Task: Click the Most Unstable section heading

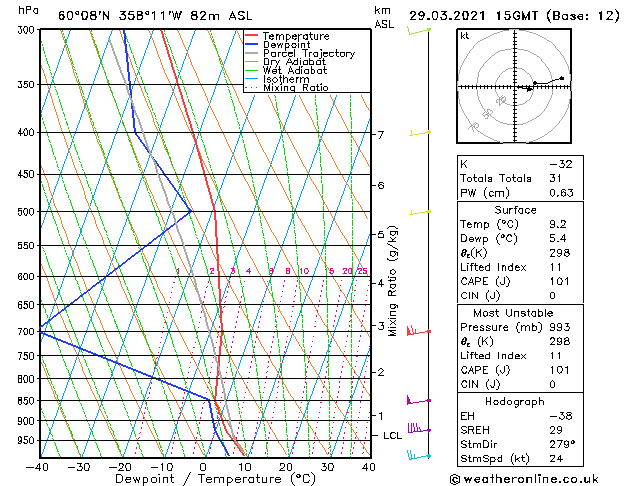Action: click(x=513, y=313)
